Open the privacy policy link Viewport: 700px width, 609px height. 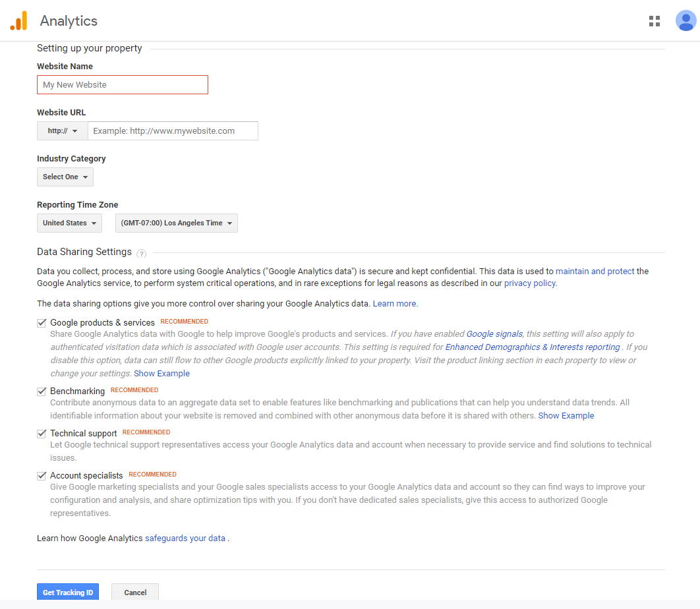[531, 283]
